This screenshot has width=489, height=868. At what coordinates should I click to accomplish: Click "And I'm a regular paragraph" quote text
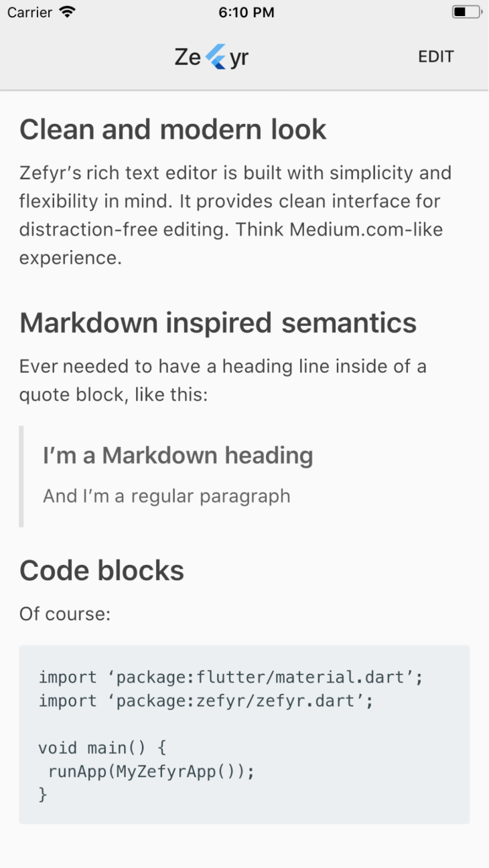pyautogui.click(x=167, y=496)
